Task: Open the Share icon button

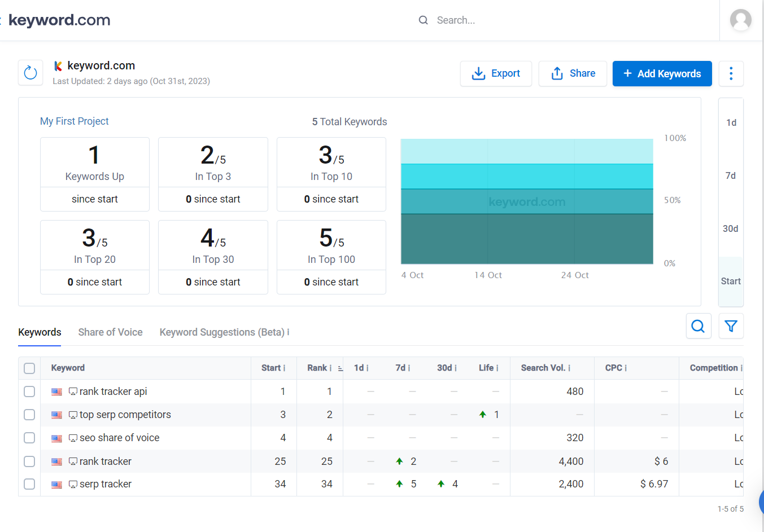Action: pos(557,73)
